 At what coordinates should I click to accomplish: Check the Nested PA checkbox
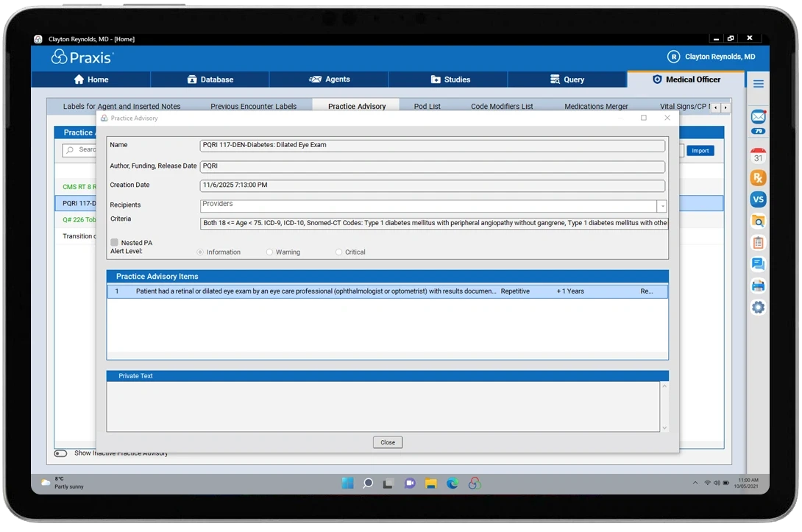pos(115,242)
